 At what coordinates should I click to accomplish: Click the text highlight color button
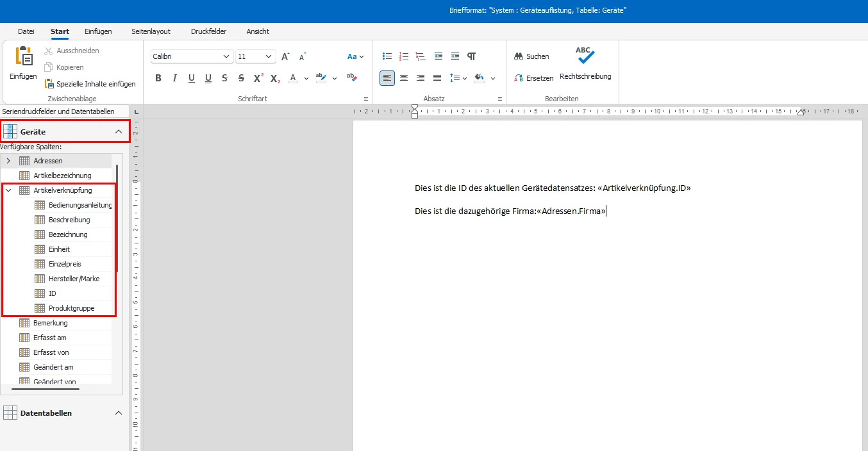[321, 78]
